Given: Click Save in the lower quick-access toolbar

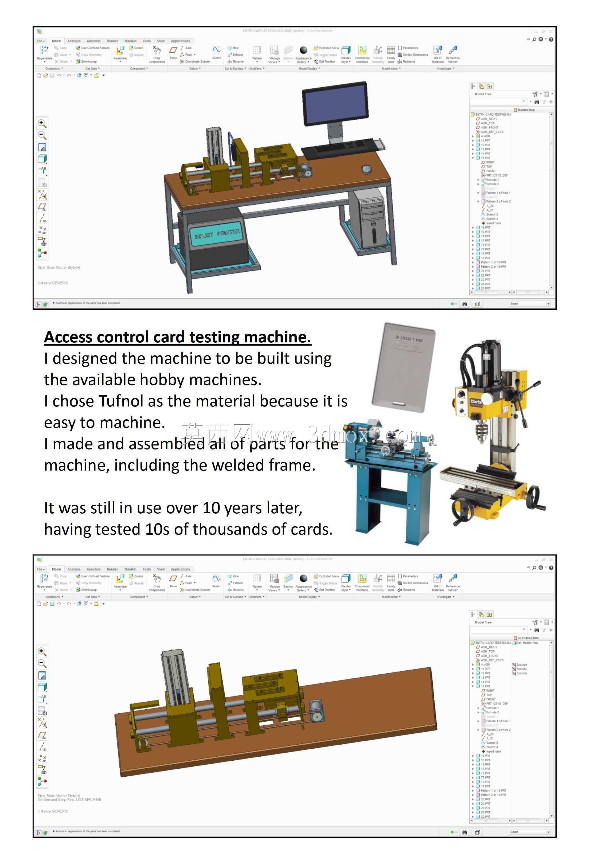Looking at the screenshot, I should [52, 603].
